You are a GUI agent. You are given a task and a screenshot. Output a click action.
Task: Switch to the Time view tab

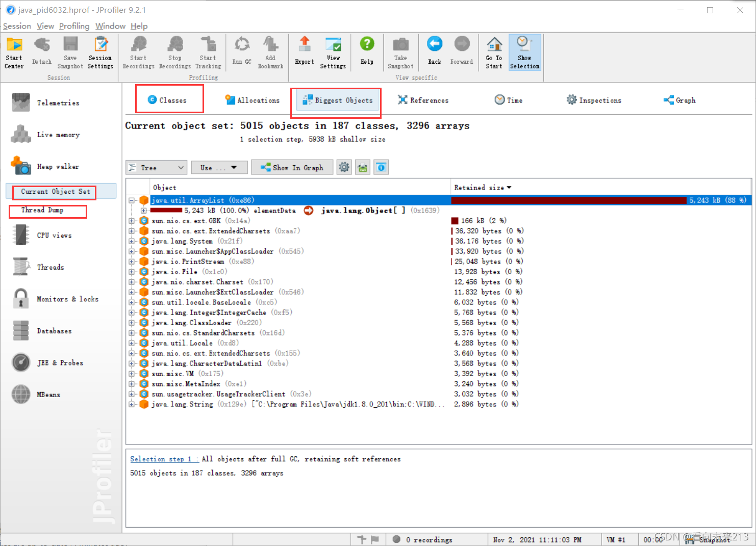pyautogui.click(x=509, y=100)
